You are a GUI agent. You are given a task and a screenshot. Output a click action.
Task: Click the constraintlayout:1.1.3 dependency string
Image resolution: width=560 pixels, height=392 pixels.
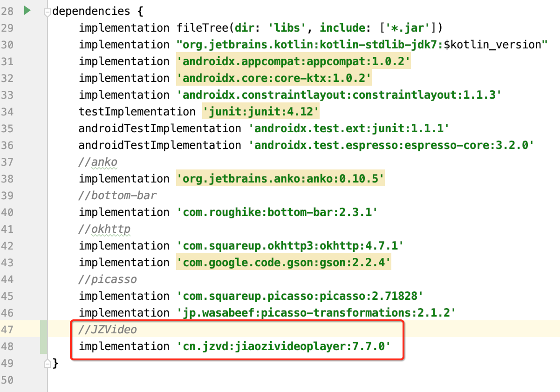[x=339, y=95]
